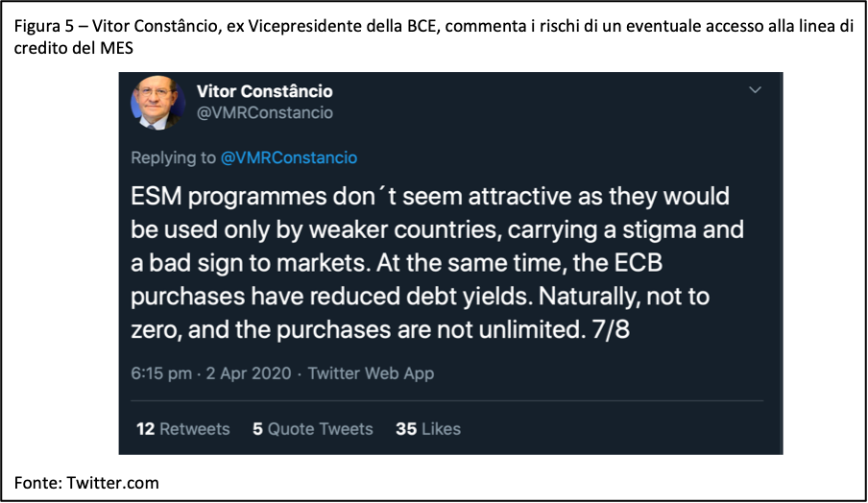Click the 6:15 pm tweet timestamp
Image resolution: width=868 pixels, height=503 pixels.
coord(160,373)
